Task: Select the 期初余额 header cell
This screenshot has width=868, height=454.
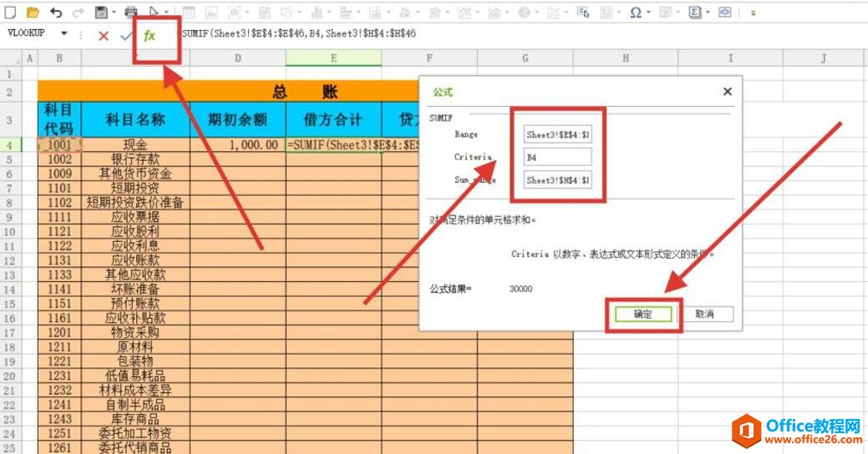Action: point(237,119)
